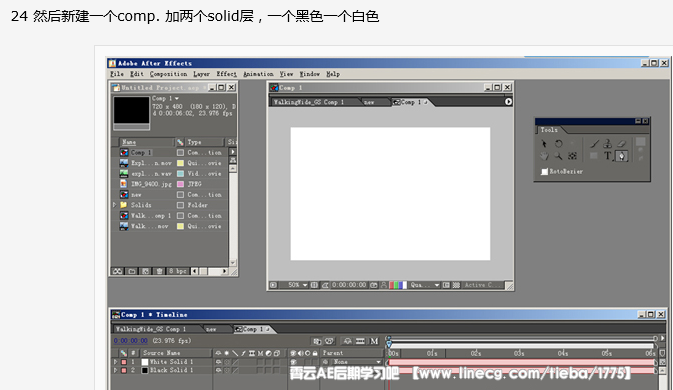673x390 pixels.
Task: Open the Composition menu
Action: click(168, 74)
